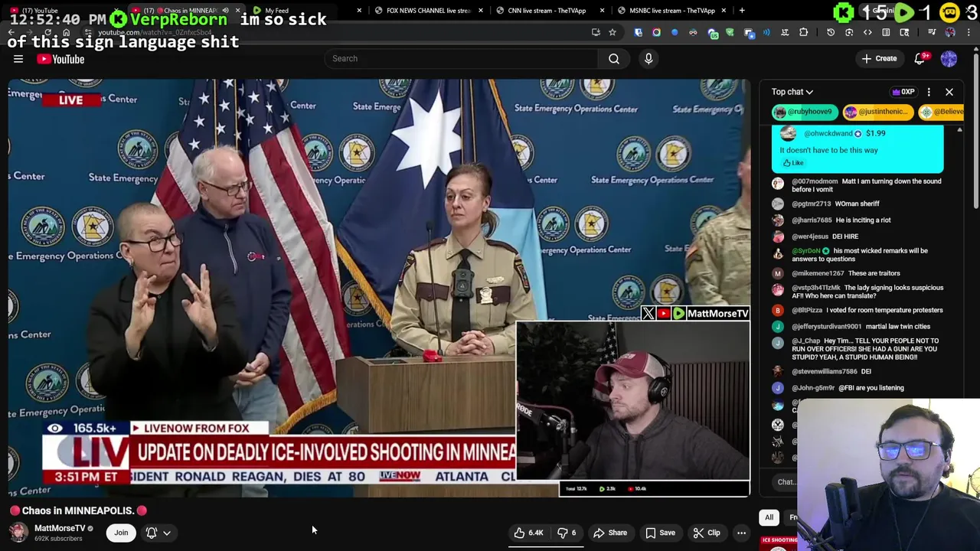Screen dimensions: 980x551
Task: Open the MattMorseTV channel avatar
Action: (18, 532)
